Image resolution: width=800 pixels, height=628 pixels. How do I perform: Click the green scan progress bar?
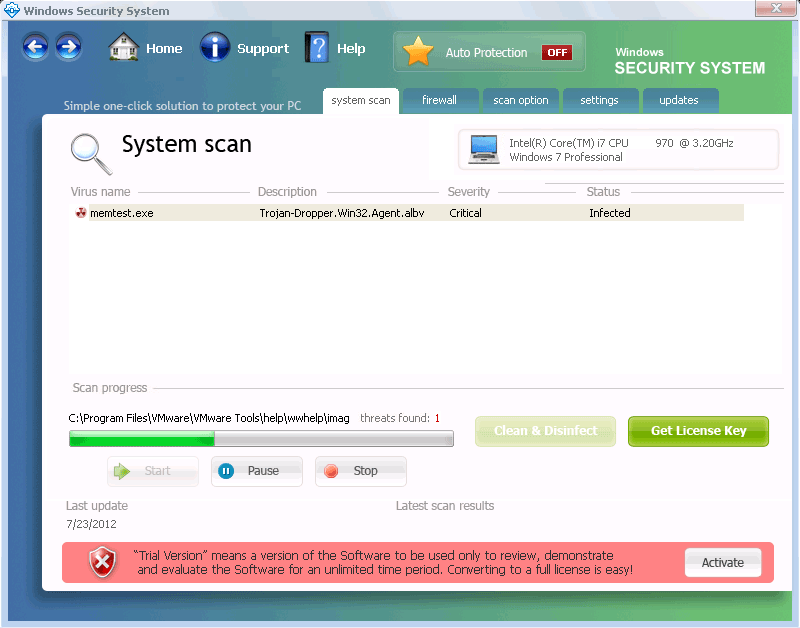coord(260,438)
